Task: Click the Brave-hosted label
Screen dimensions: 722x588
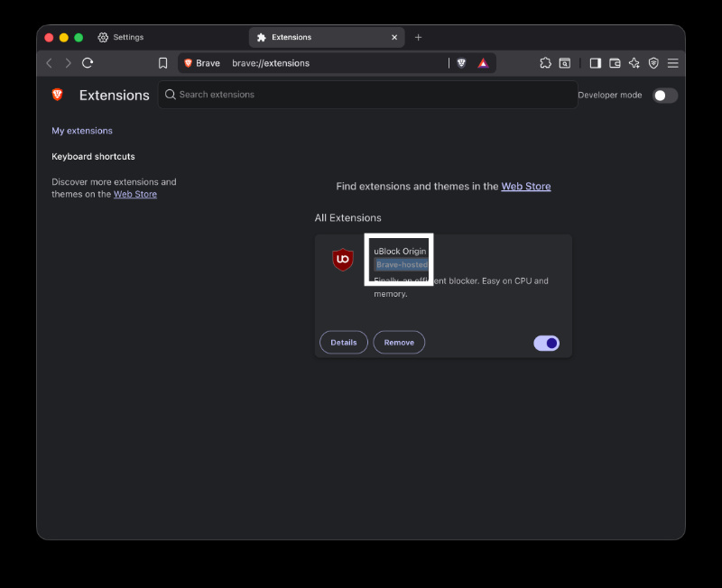Action: 402,264
